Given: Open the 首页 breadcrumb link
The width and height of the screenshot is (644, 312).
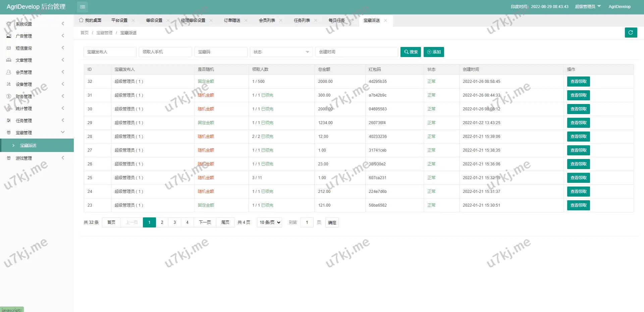Looking at the screenshot, I should (x=84, y=33).
